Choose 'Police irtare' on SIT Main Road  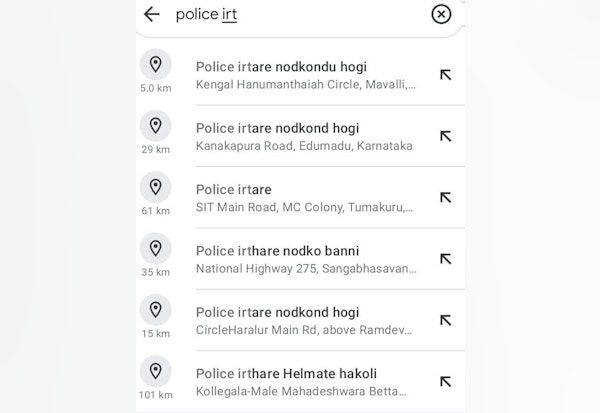coord(305,197)
